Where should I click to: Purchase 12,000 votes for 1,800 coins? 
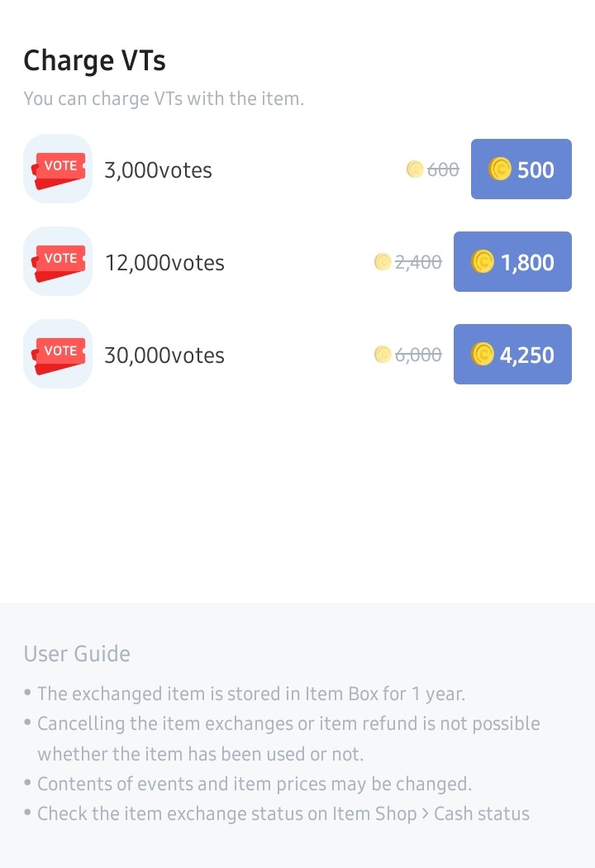click(x=512, y=262)
